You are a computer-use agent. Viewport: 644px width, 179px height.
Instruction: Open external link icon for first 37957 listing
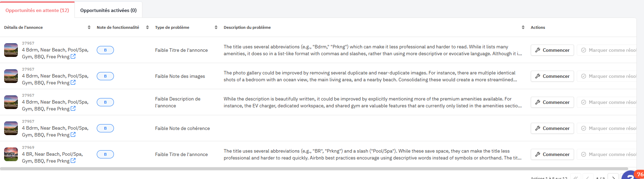[73, 57]
